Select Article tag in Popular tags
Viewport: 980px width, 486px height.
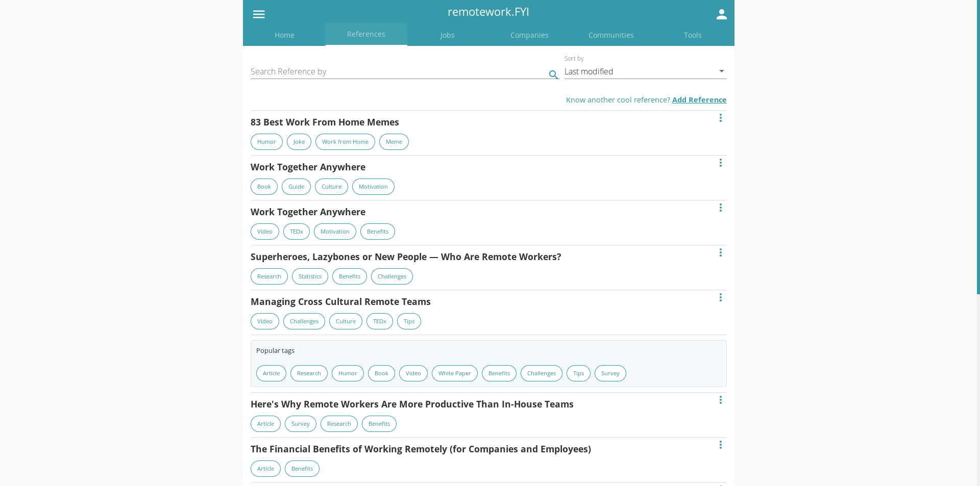tap(271, 373)
